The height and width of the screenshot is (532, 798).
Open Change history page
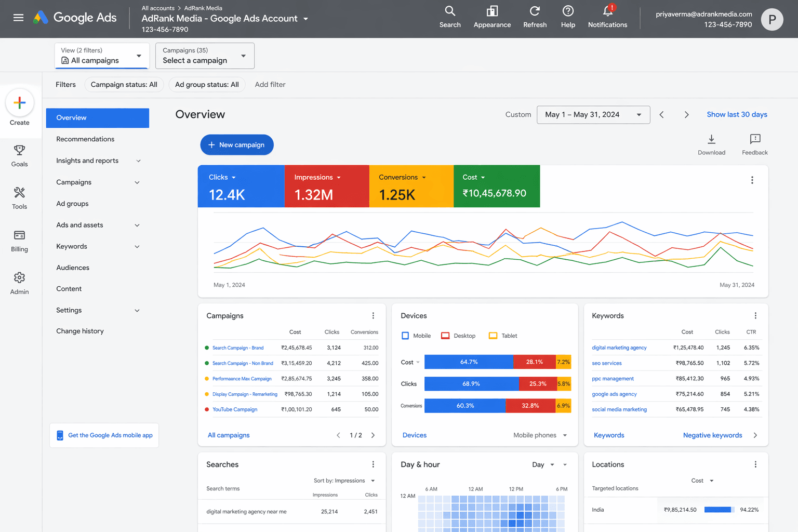[80, 331]
